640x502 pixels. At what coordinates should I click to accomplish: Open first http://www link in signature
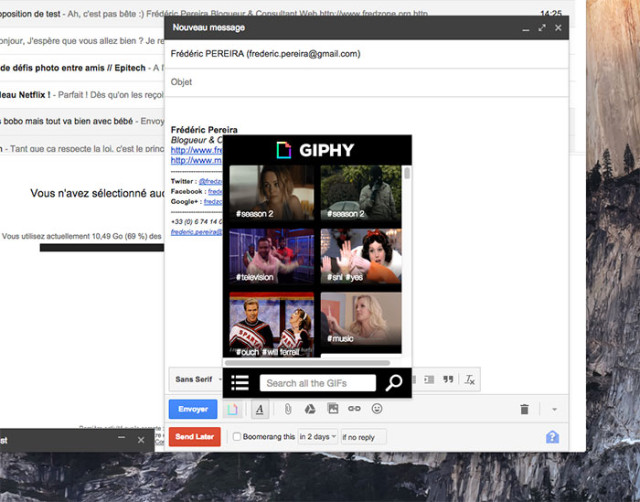(196, 150)
